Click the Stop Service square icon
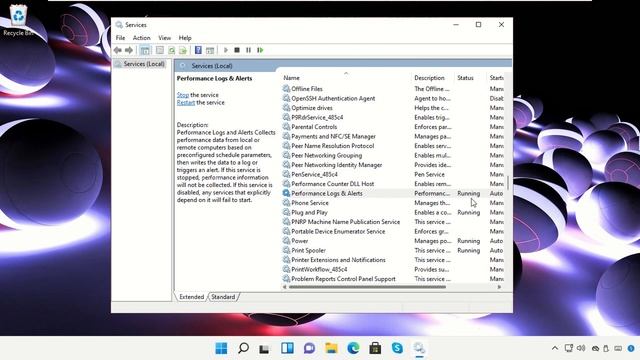The height and width of the screenshot is (360, 640). pyautogui.click(x=237, y=50)
